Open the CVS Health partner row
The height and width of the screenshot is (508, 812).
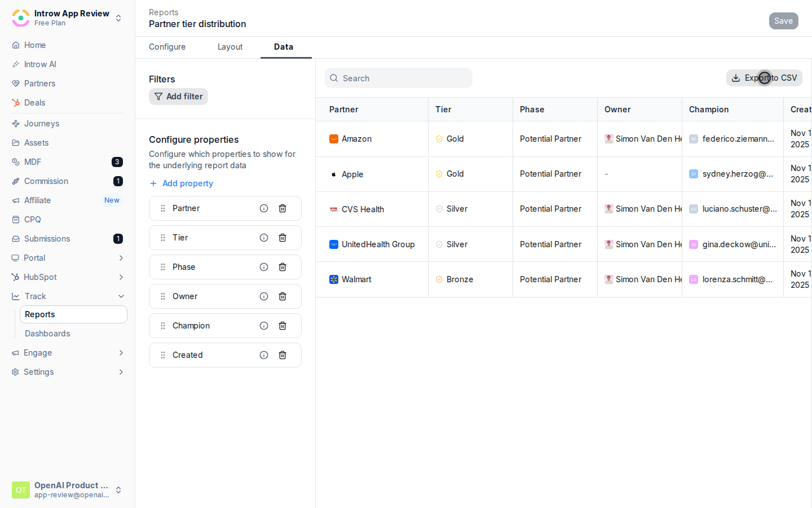pyautogui.click(x=363, y=209)
